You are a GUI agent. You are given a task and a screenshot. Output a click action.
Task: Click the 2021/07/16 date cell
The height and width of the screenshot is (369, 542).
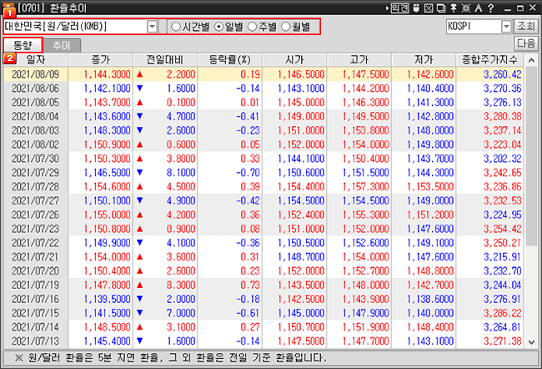pyautogui.click(x=35, y=299)
